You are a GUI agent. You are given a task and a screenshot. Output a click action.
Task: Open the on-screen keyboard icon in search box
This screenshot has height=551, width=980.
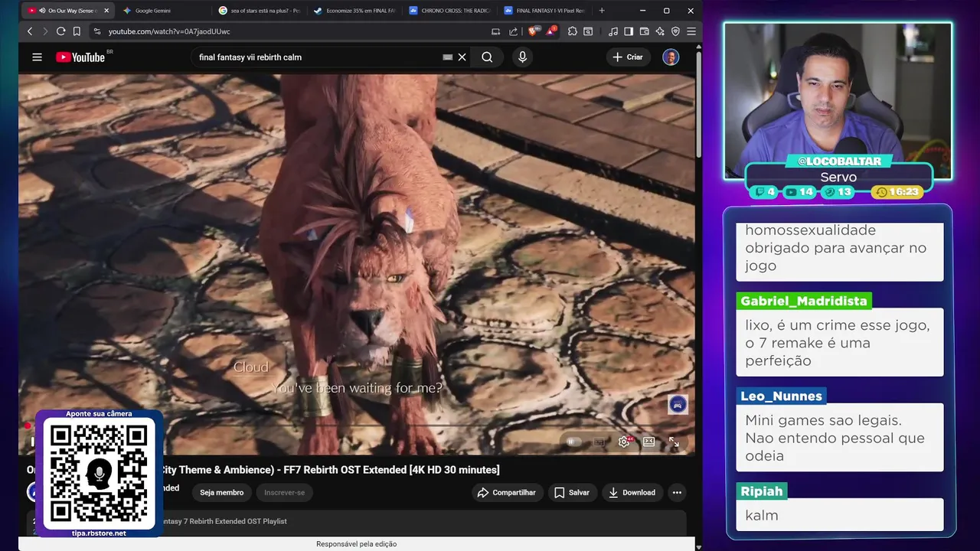[x=448, y=57]
